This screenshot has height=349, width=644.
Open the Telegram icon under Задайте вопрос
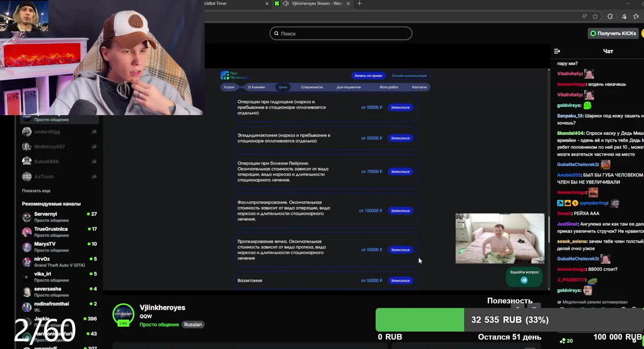tap(524, 280)
